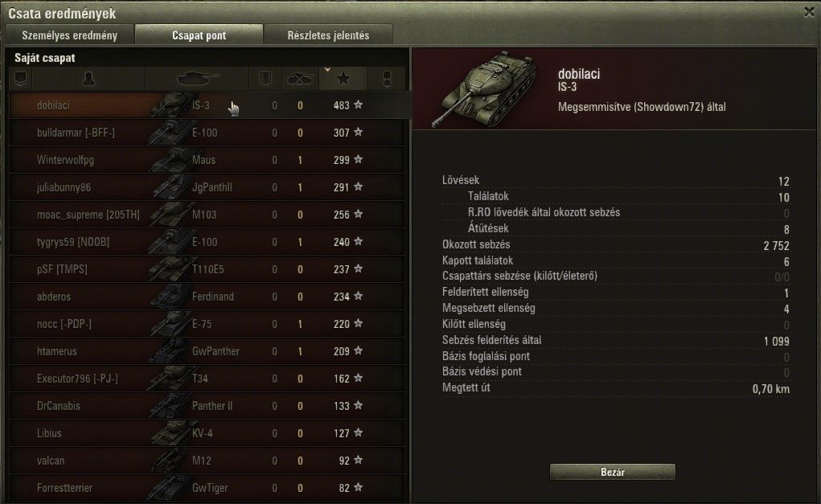Sort by tank vehicle column icon

tap(197, 79)
